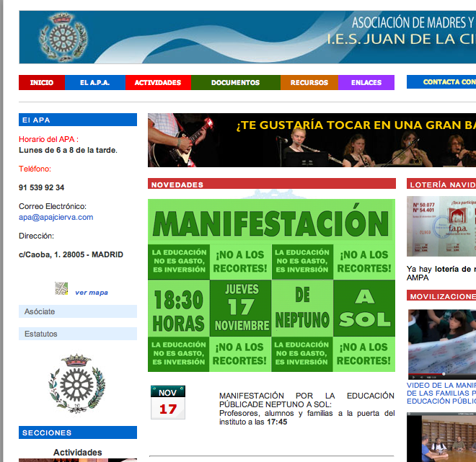Click the apa@apajcierva.com email link
The image size is (476, 462).
pyautogui.click(x=56, y=217)
